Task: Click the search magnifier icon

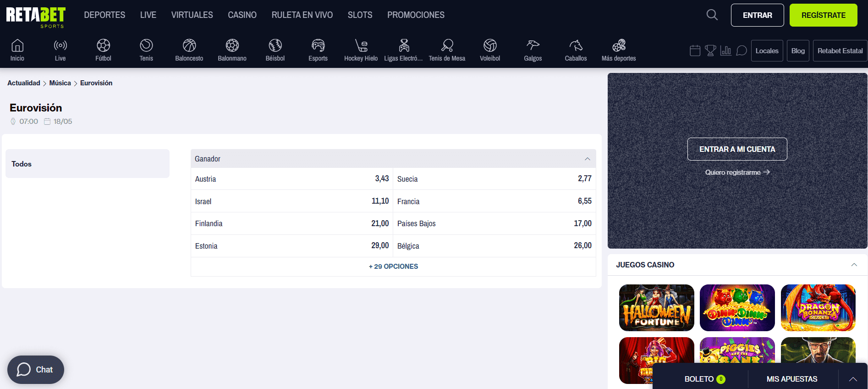Action: [x=712, y=15]
